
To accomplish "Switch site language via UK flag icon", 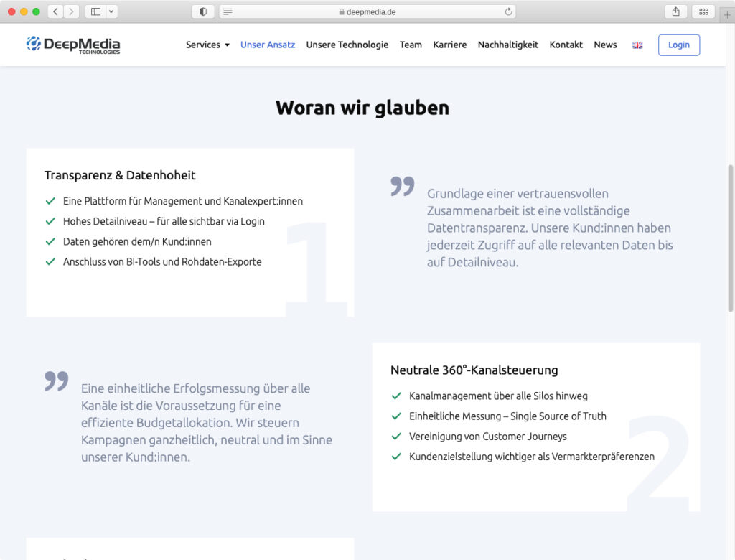I will point(637,45).
